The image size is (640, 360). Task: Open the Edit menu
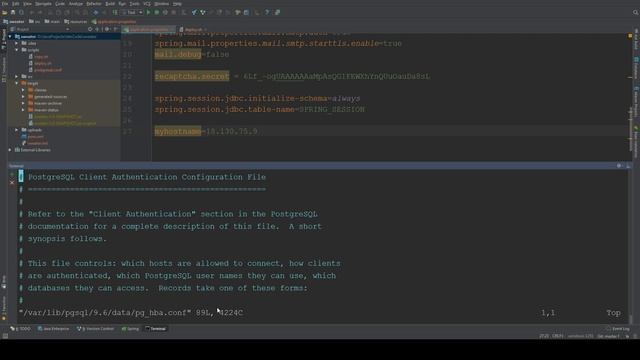coord(16,4)
